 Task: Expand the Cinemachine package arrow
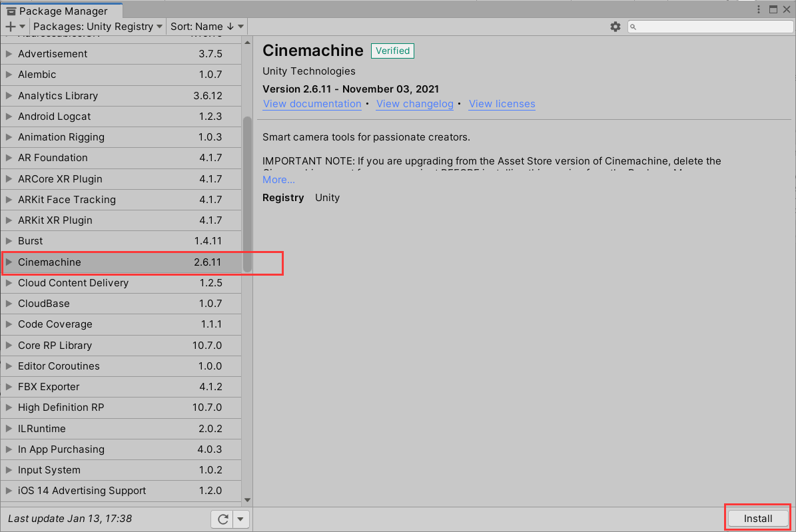pyautogui.click(x=9, y=262)
